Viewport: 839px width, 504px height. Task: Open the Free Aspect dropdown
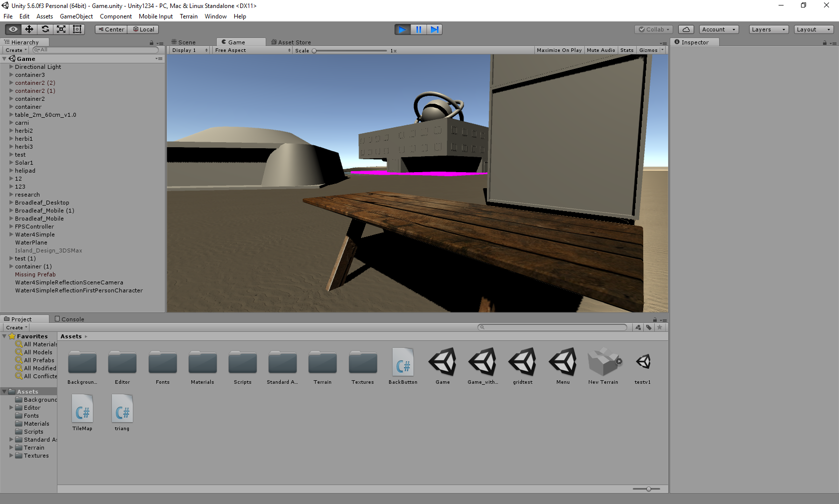pyautogui.click(x=252, y=50)
